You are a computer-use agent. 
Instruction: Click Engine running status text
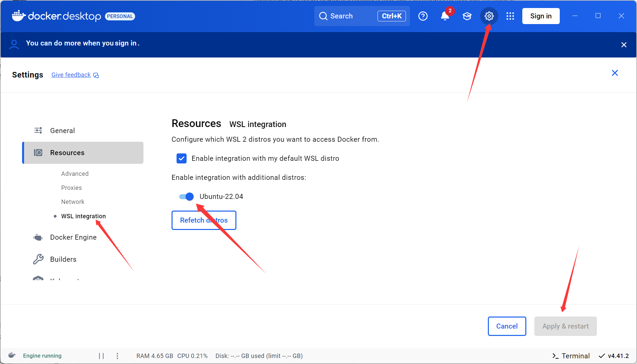(x=42, y=356)
